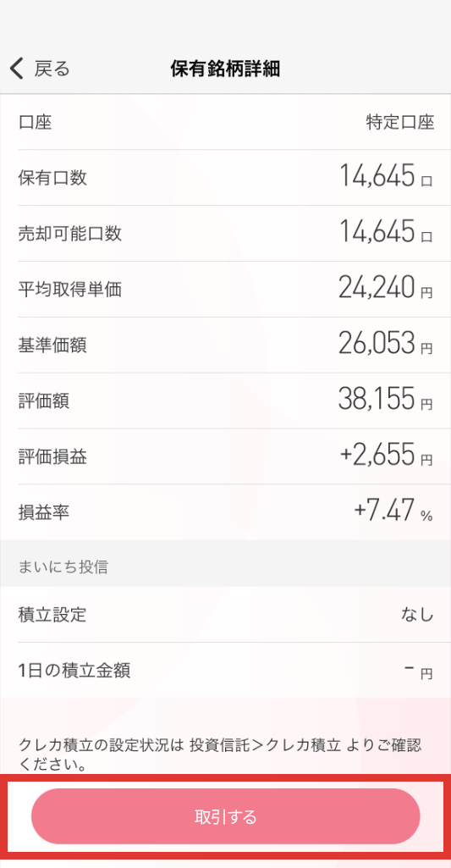Tap the 取引する button
451x868 pixels.
225,816
